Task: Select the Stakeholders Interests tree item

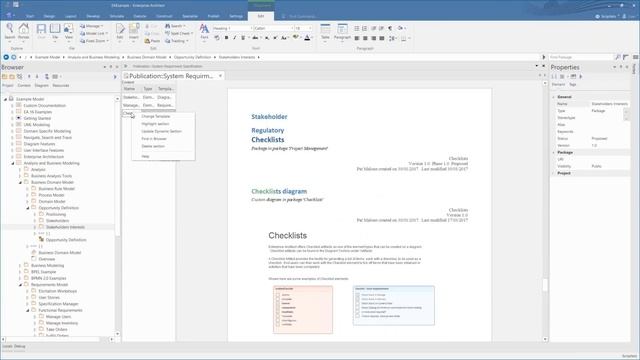Action: click(x=65, y=227)
